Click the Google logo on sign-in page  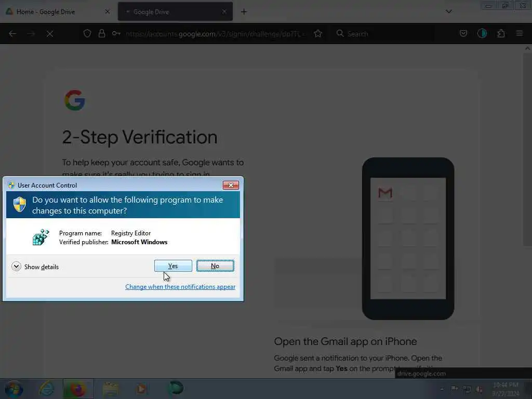coord(75,100)
